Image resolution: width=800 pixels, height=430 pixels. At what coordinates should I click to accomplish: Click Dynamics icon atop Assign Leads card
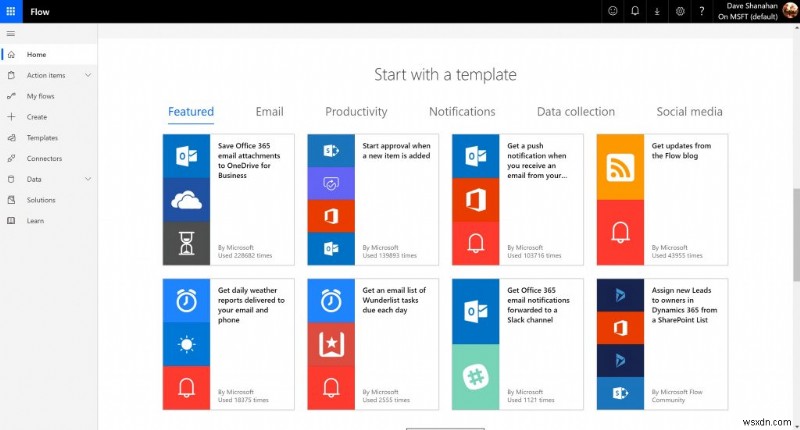(x=620, y=295)
